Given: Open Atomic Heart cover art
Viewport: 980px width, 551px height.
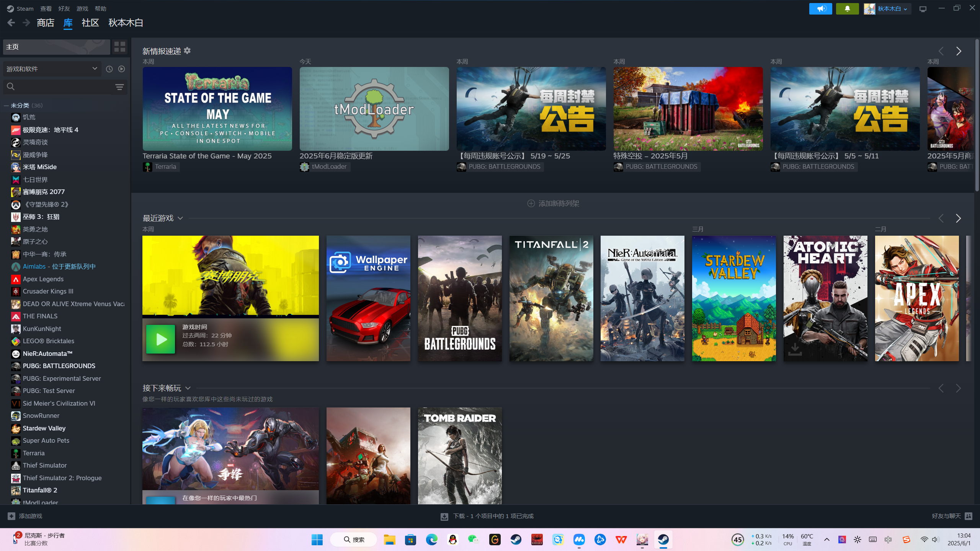Looking at the screenshot, I should click(825, 298).
